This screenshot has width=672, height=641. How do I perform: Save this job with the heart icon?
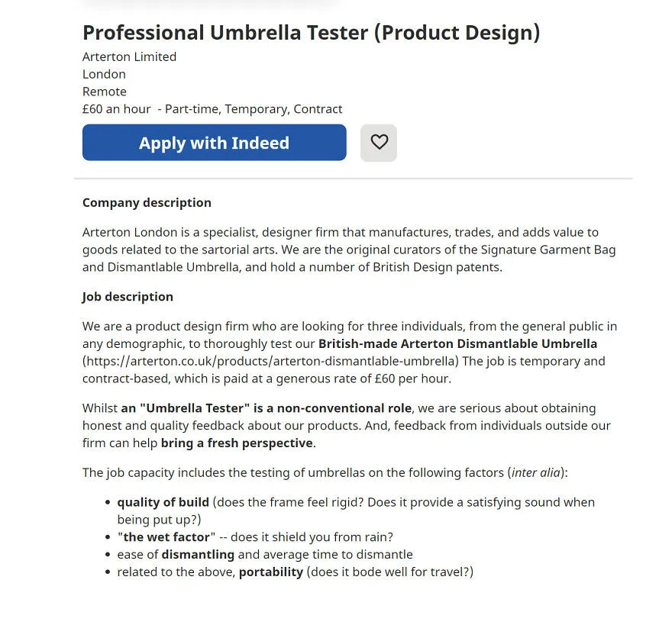(x=379, y=143)
